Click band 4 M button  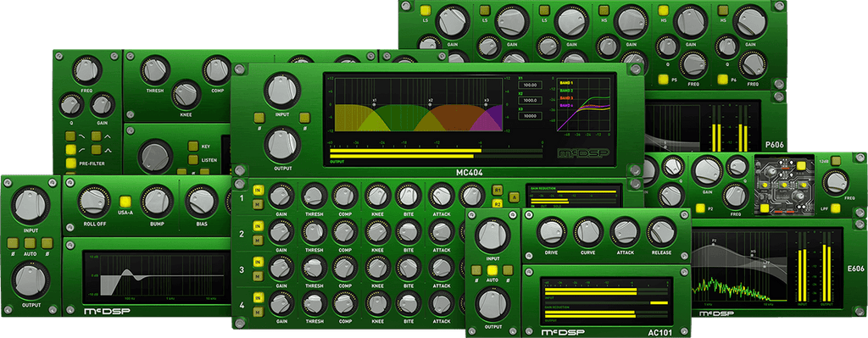tap(258, 312)
